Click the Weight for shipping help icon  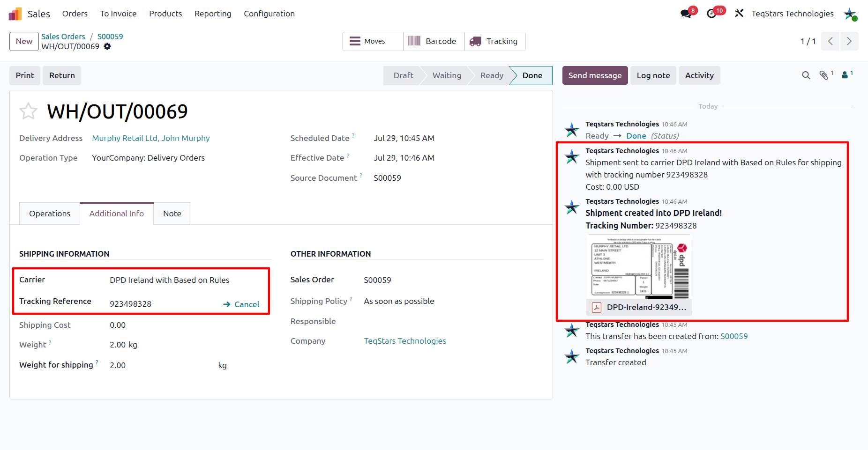click(x=97, y=362)
